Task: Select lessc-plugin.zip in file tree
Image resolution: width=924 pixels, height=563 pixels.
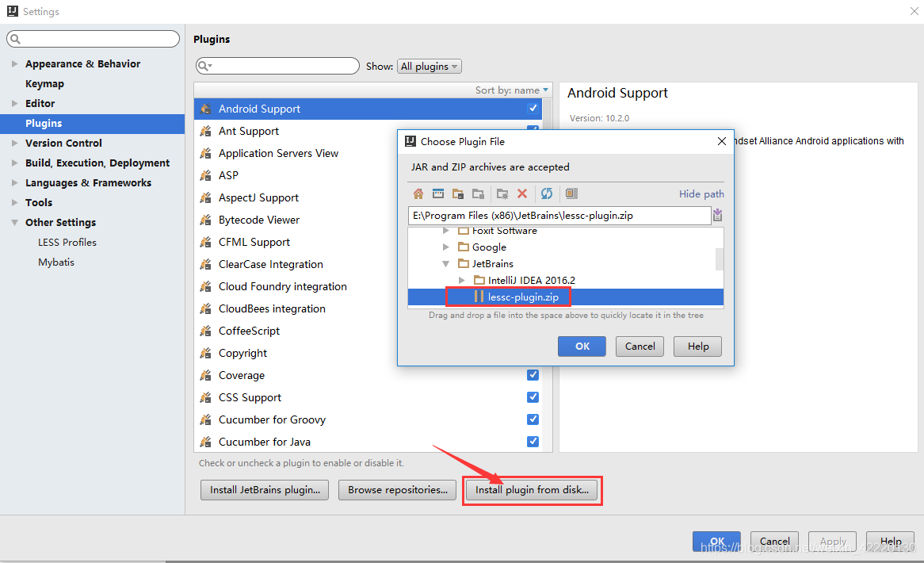Action: [565, 297]
